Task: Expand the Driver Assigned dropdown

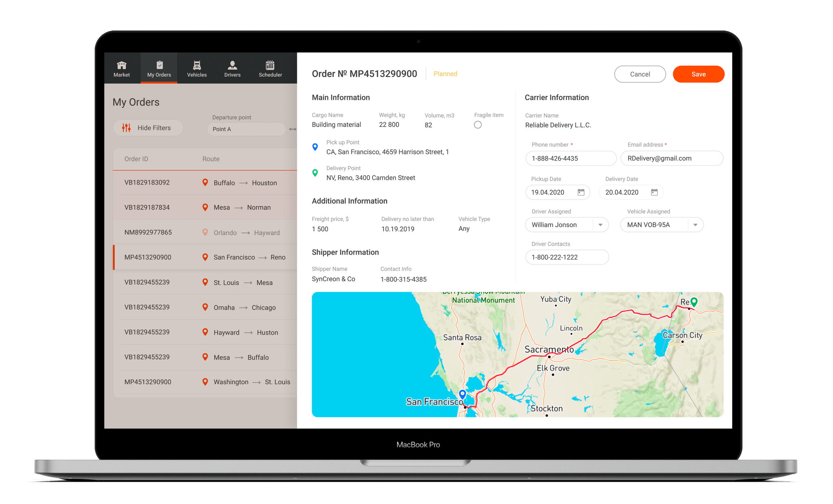Action: click(x=601, y=224)
